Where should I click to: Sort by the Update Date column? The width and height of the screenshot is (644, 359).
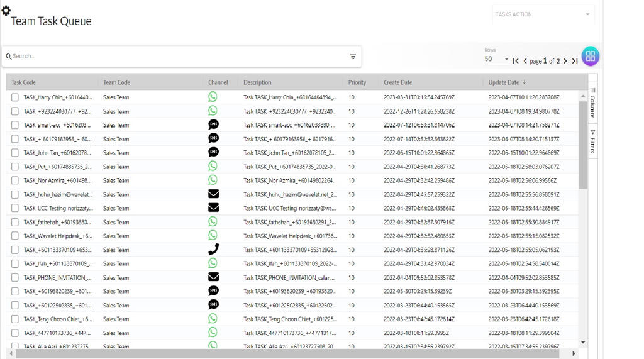tap(504, 82)
